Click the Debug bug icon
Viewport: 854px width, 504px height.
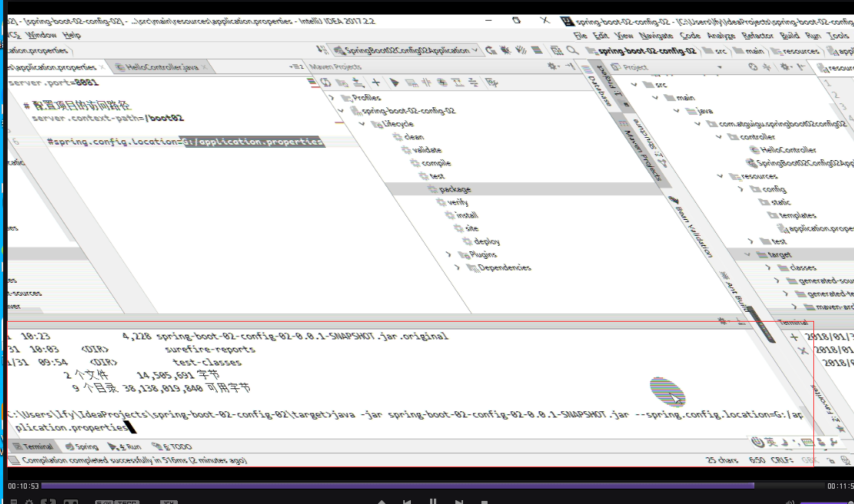pos(506,50)
